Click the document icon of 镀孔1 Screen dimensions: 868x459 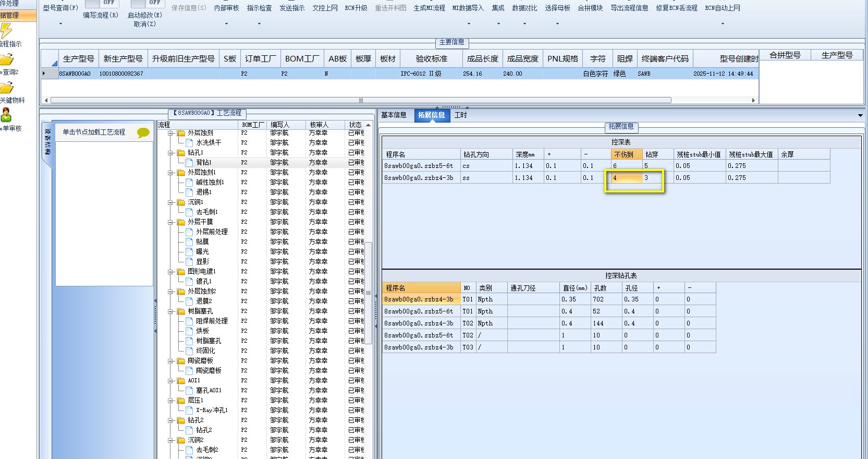[x=190, y=282]
